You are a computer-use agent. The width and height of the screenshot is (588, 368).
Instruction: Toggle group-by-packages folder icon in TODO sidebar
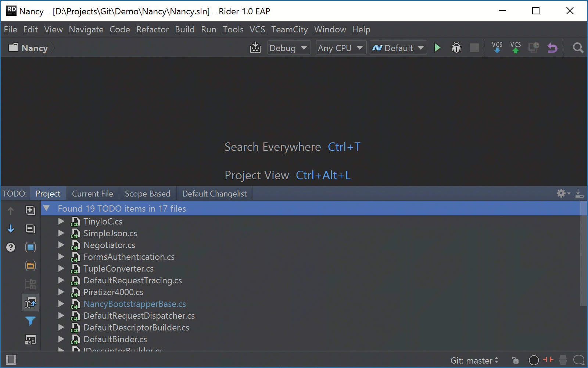pos(30,265)
